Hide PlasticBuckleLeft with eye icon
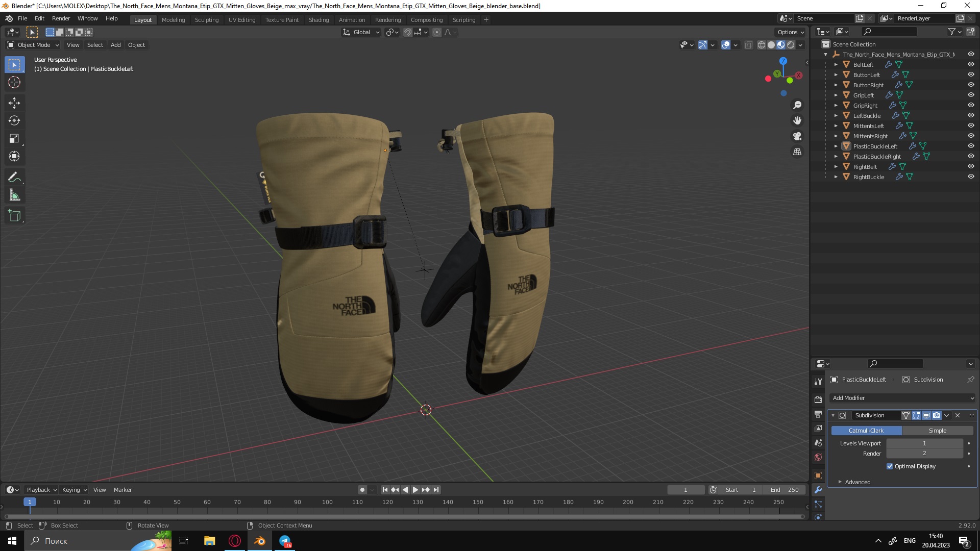The height and width of the screenshot is (551, 980). (x=971, y=146)
